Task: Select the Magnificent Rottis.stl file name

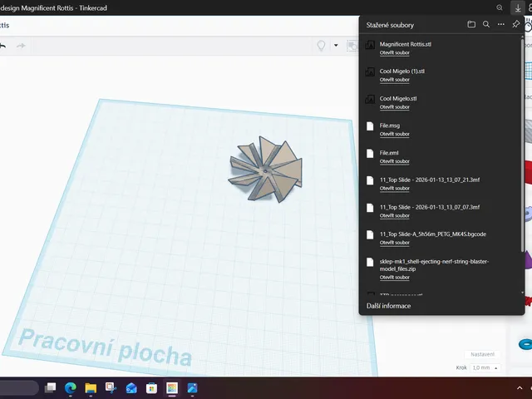Action: point(406,44)
